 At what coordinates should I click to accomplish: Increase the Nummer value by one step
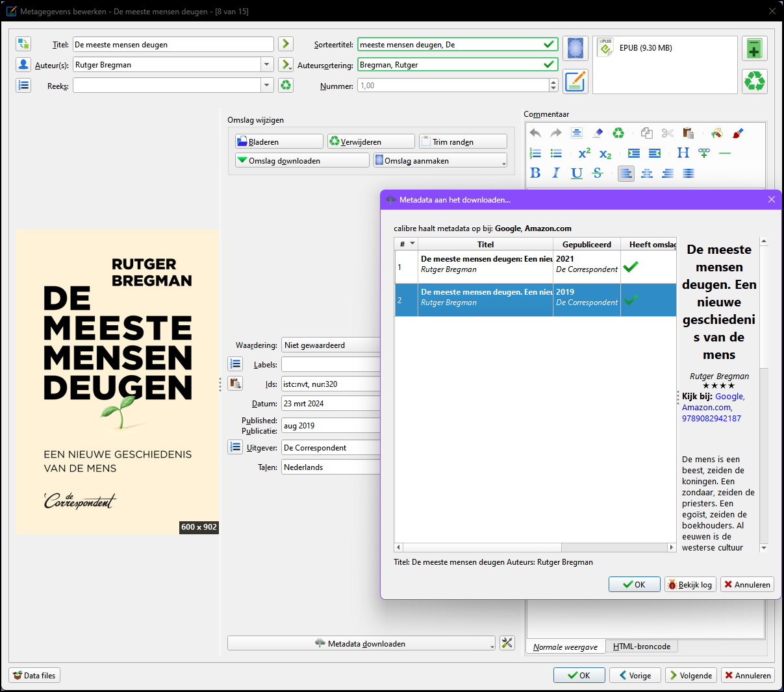(553, 82)
